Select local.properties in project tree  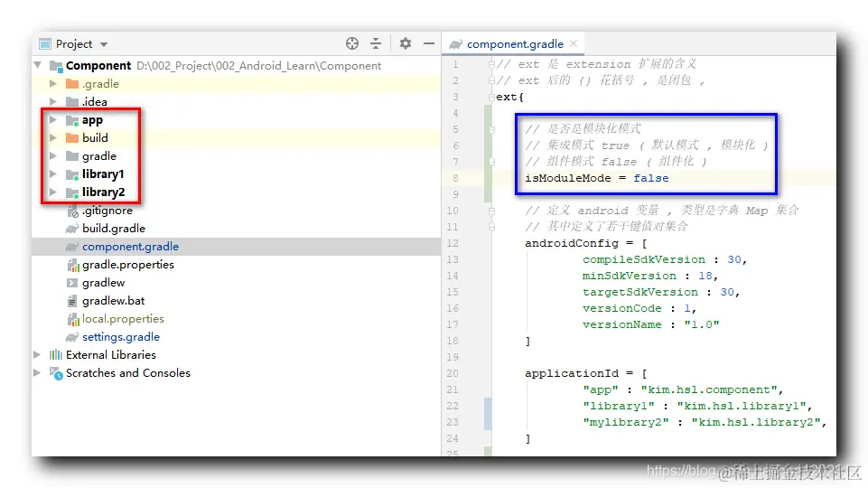123,318
